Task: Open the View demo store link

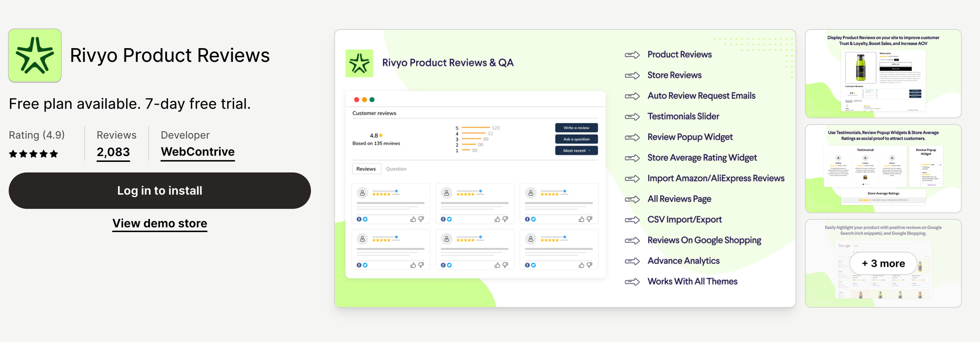Action: point(160,224)
